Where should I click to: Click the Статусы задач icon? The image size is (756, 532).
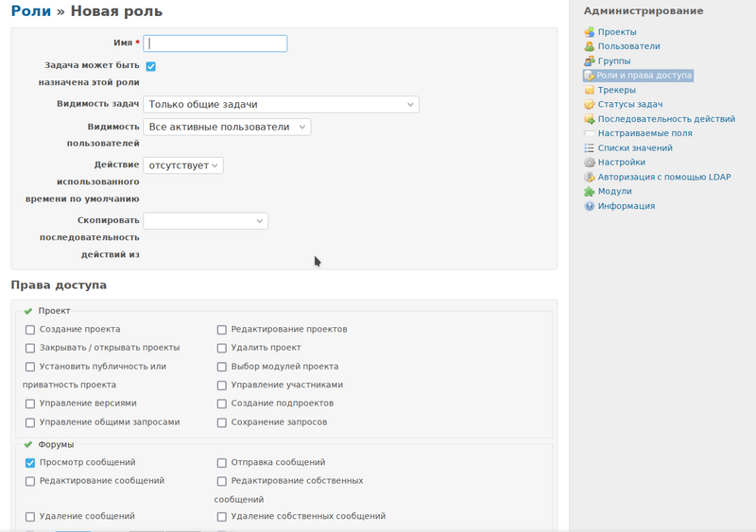[589, 105]
